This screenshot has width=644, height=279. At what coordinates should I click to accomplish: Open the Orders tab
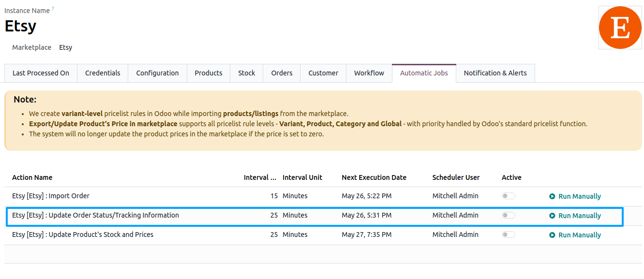click(282, 73)
